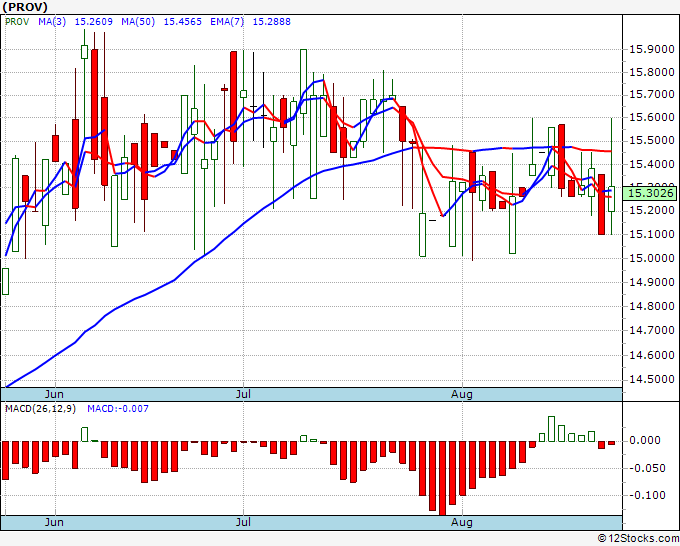Click the 14.9000 price axis label
The image size is (680, 546).
tap(652, 282)
